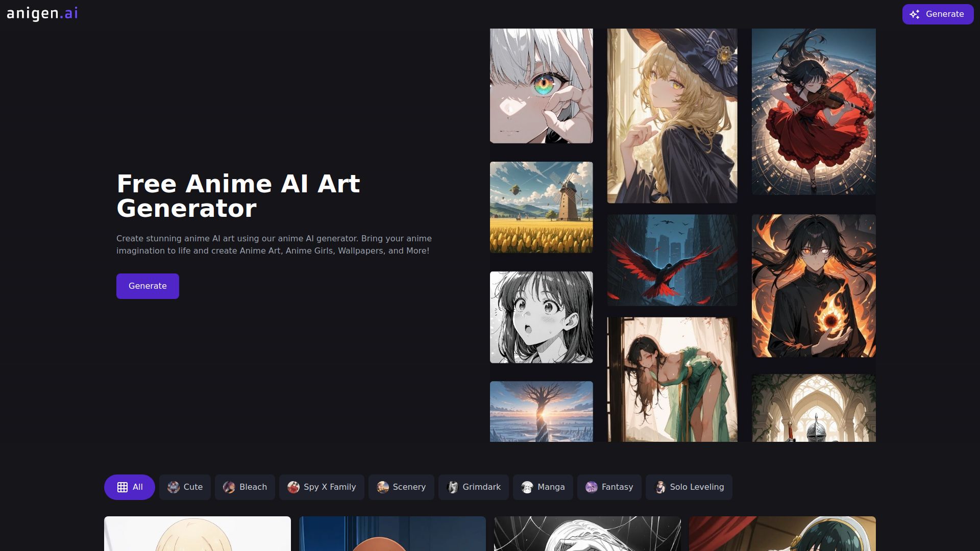The height and width of the screenshot is (551, 980).
Task: Open the violinist in red dress image
Action: point(814,111)
